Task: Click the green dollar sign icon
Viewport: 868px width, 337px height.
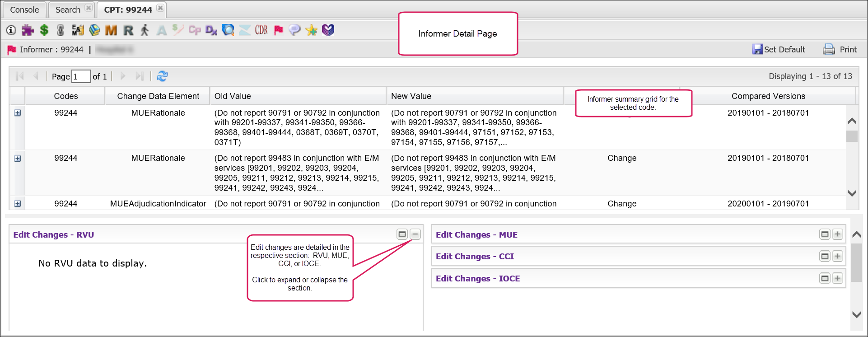Action: click(44, 30)
